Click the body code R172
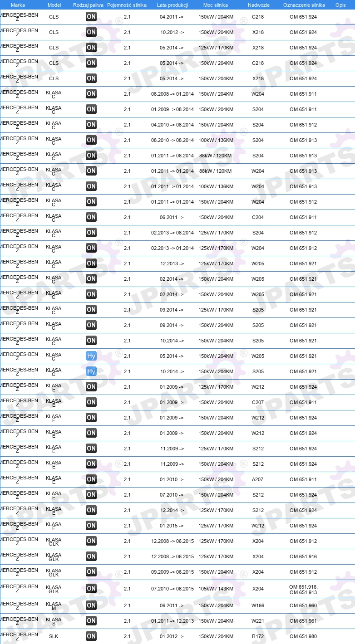This screenshot has height=644, width=355. [258, 636]
